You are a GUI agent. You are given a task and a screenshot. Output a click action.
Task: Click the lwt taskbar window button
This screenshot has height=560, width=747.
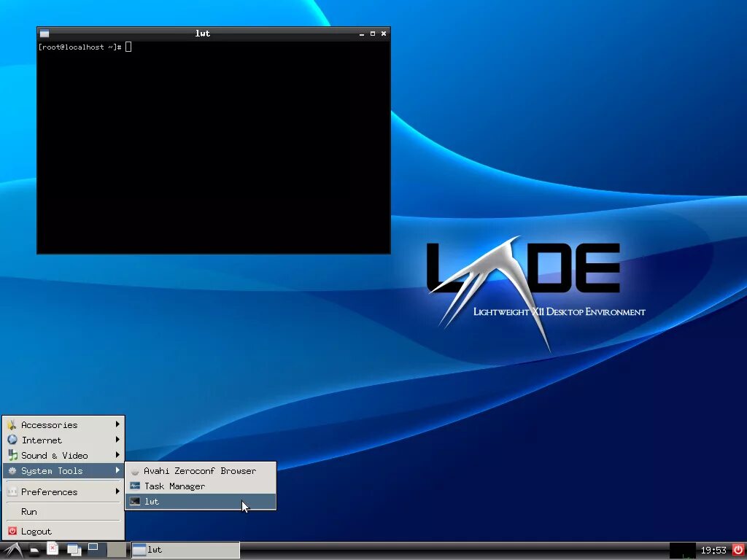185,550
